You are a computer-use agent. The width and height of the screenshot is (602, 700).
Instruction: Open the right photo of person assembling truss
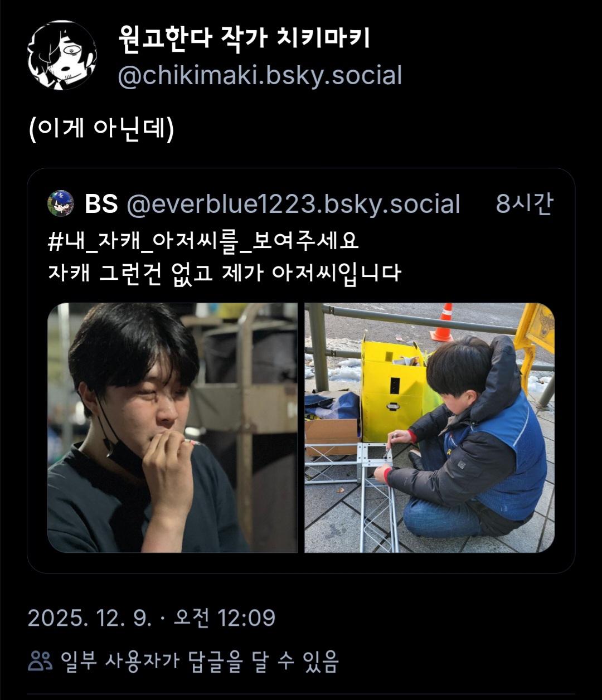pyautogui.click(x=429, y=427)
